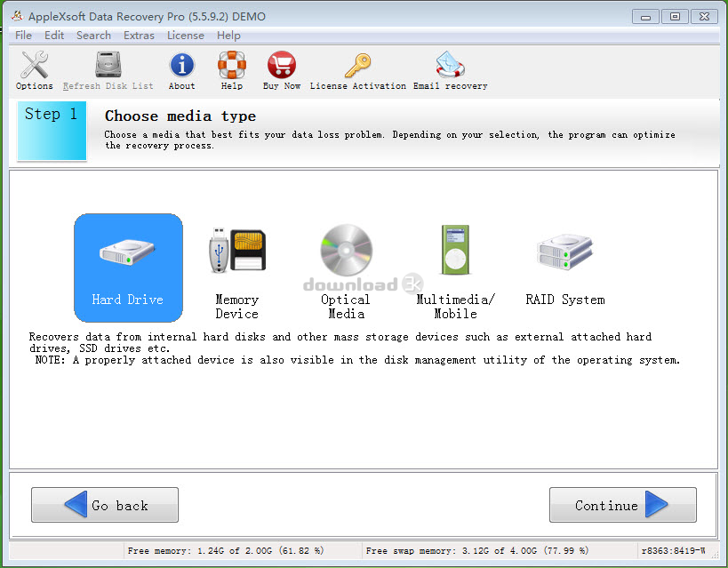Minimize the Data Recovery Pro window

[x=645, y=17]
